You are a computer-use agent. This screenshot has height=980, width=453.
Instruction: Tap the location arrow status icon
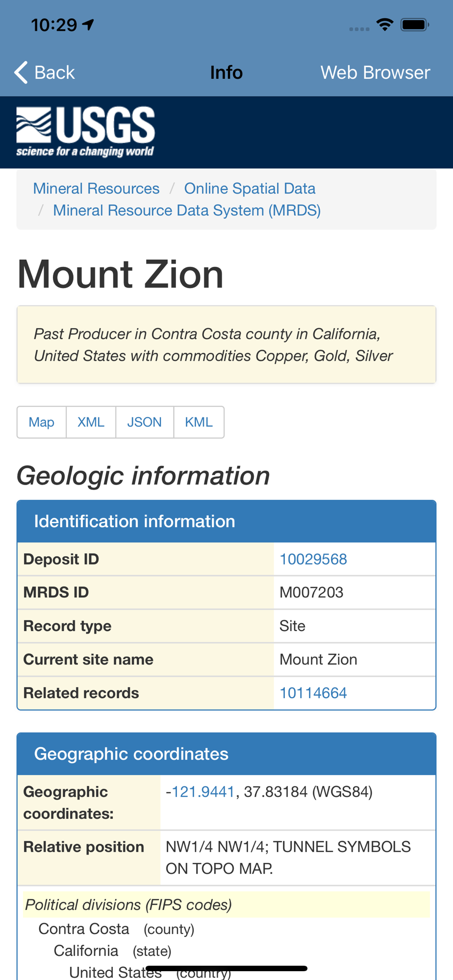pyautogui.click(x=88, y=24)
